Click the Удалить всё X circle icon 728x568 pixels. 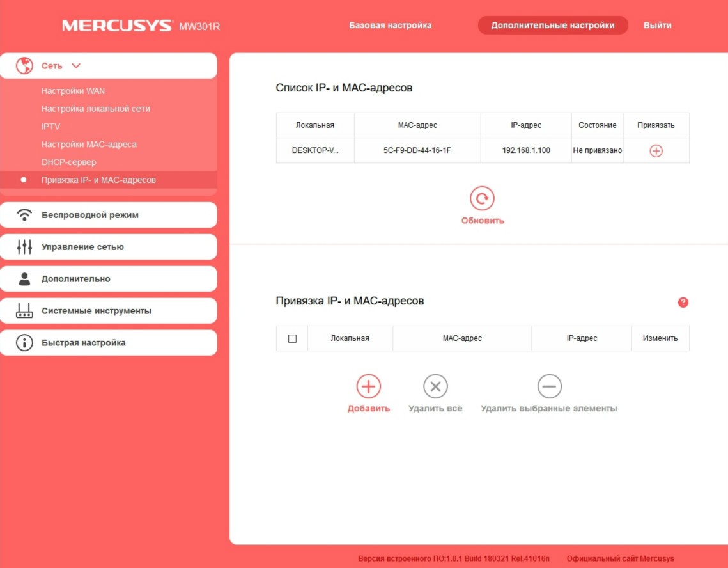pos(435,386)
